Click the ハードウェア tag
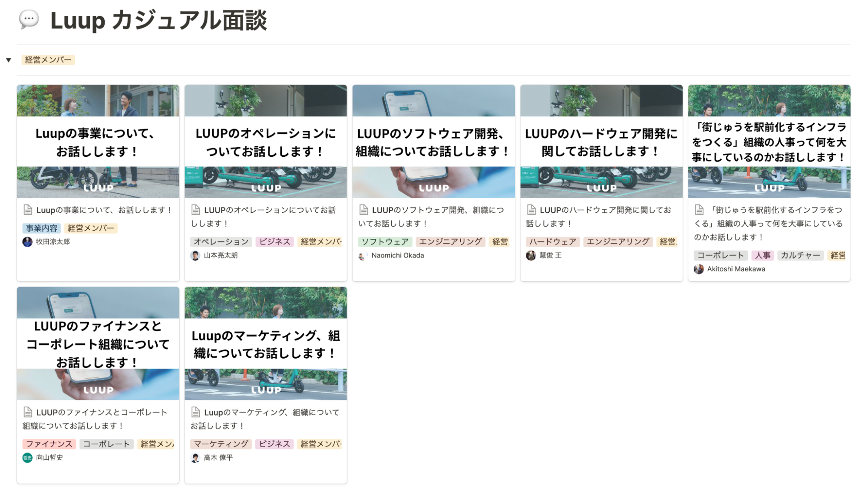Viewport: 868px width, 492px height. [553, 241]
